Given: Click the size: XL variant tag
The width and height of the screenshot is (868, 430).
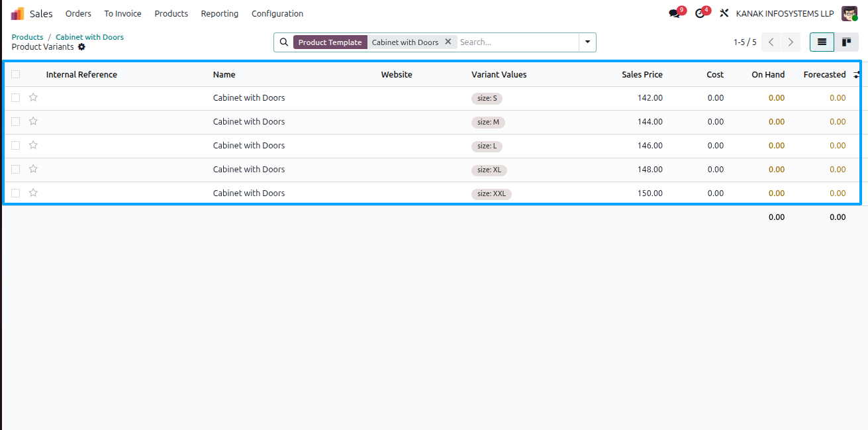Looking at the screenshot, I should coord(489,170).
